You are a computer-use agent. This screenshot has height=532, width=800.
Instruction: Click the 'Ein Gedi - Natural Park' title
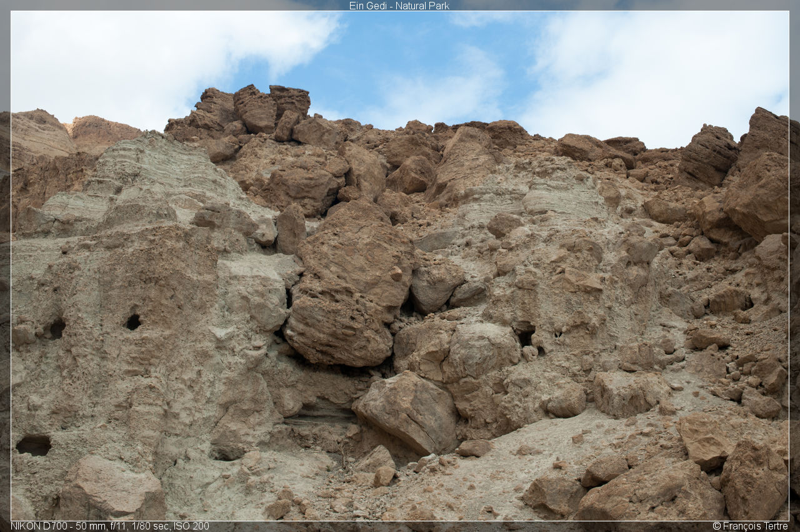[x=399, y=6]
